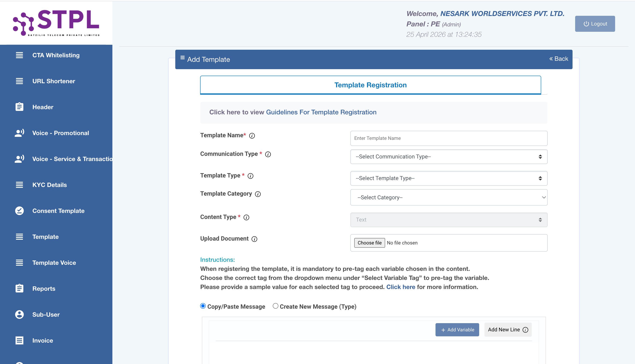Go Back from Add Template
635x364 pixels.
tap(558, 59)
